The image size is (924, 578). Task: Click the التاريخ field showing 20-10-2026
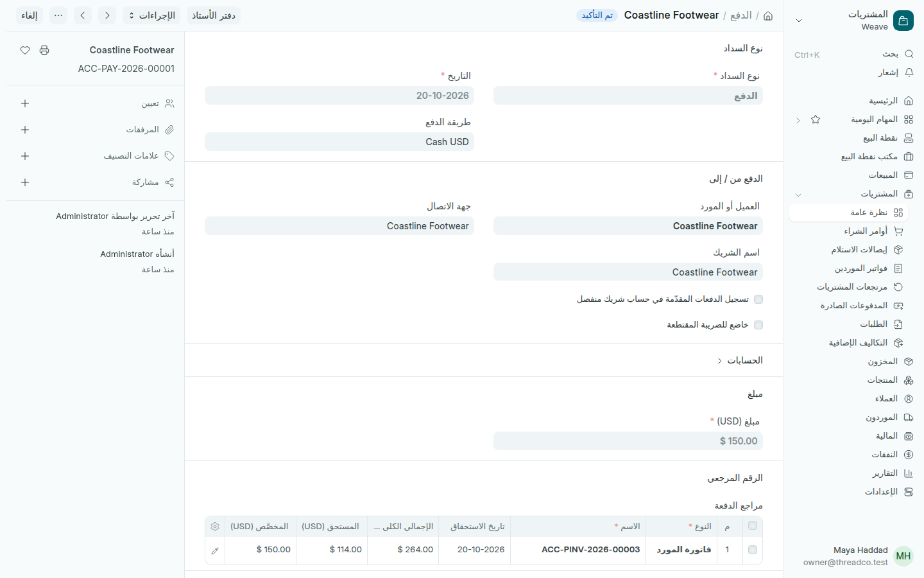(x=339, y=96)
